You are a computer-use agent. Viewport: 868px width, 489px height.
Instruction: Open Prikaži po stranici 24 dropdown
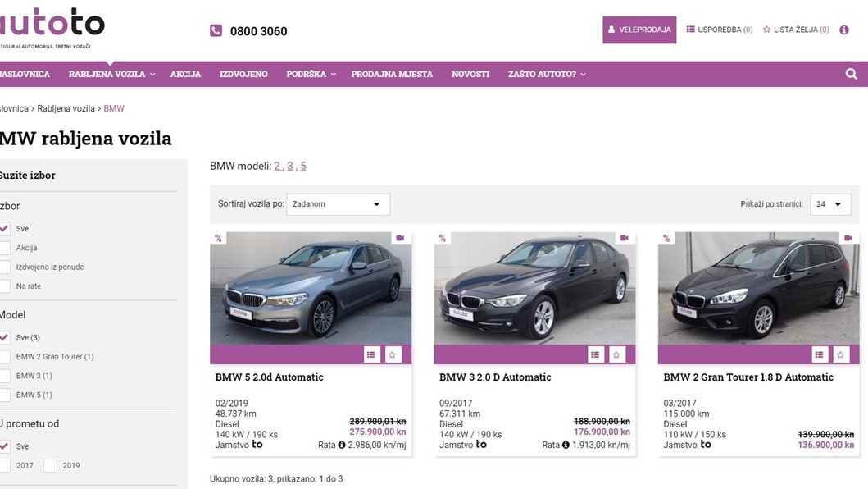tap(830, 204)
